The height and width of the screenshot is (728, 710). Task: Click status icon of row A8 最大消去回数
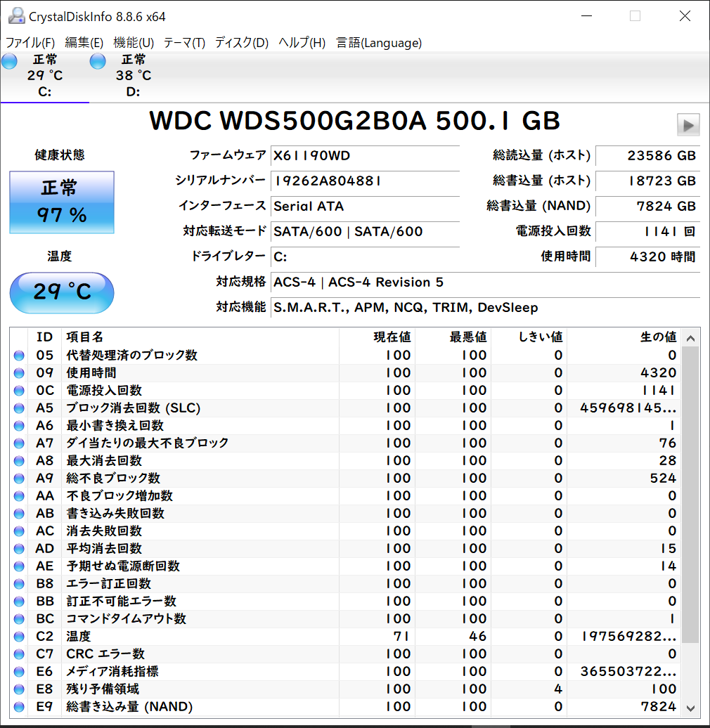pos(19,461)
